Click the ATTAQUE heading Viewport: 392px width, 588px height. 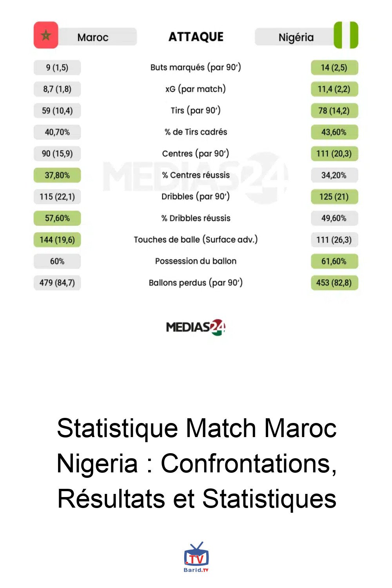click(x=196, y=37)
